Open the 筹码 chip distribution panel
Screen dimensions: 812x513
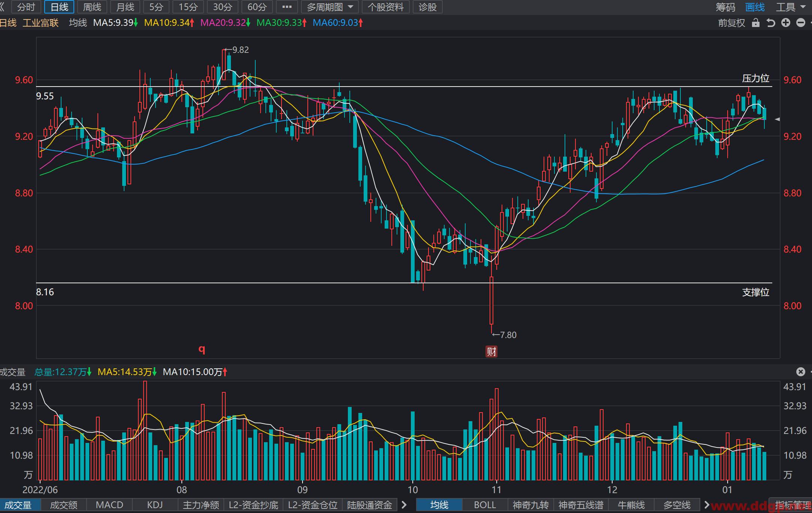(725, 7)
